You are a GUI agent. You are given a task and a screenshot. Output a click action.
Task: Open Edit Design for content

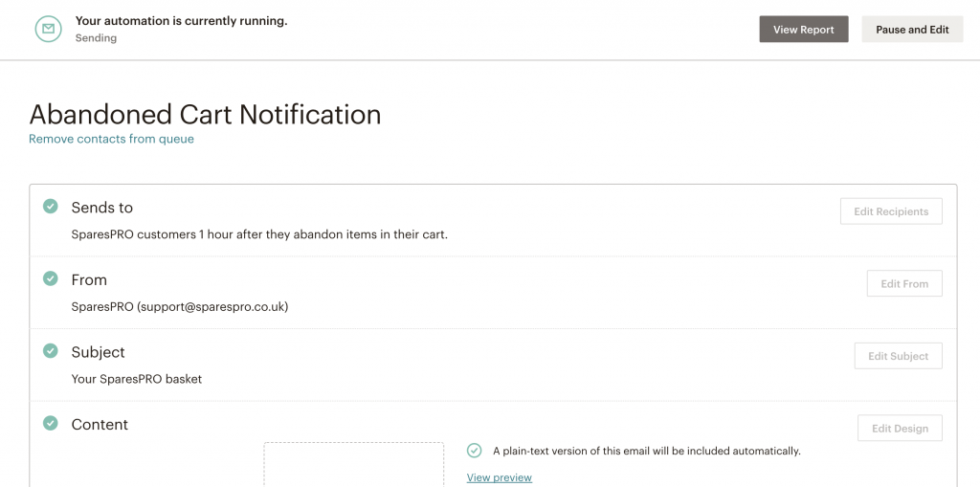(900, 429)
